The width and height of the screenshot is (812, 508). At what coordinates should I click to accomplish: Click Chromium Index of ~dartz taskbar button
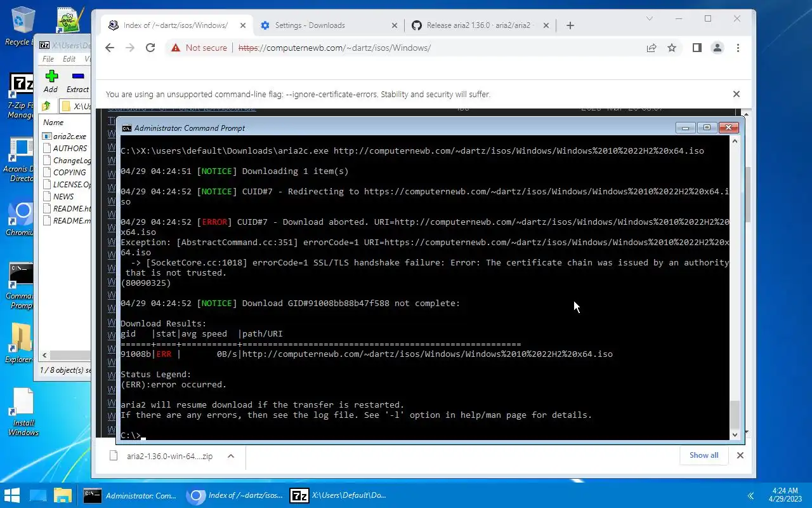[x=235, y=495]
